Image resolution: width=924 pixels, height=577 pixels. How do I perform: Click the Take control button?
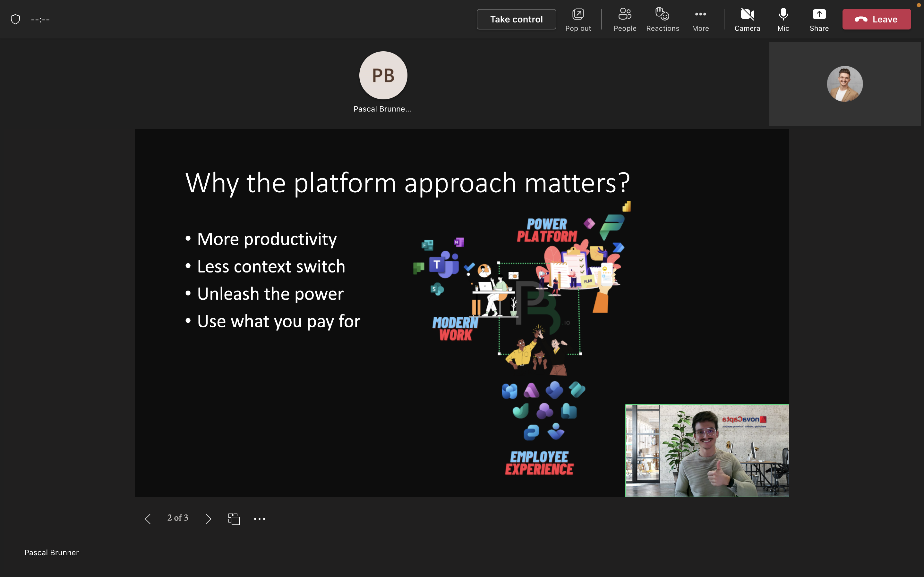[516, 20]
